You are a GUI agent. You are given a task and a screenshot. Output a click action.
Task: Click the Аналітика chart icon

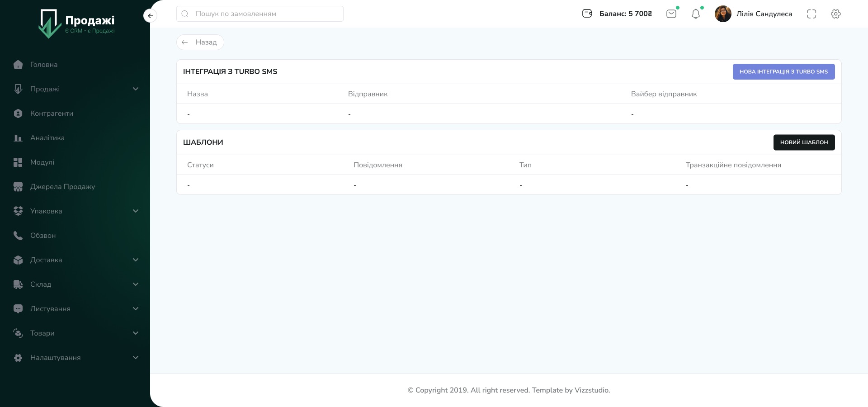click(18, 138)
